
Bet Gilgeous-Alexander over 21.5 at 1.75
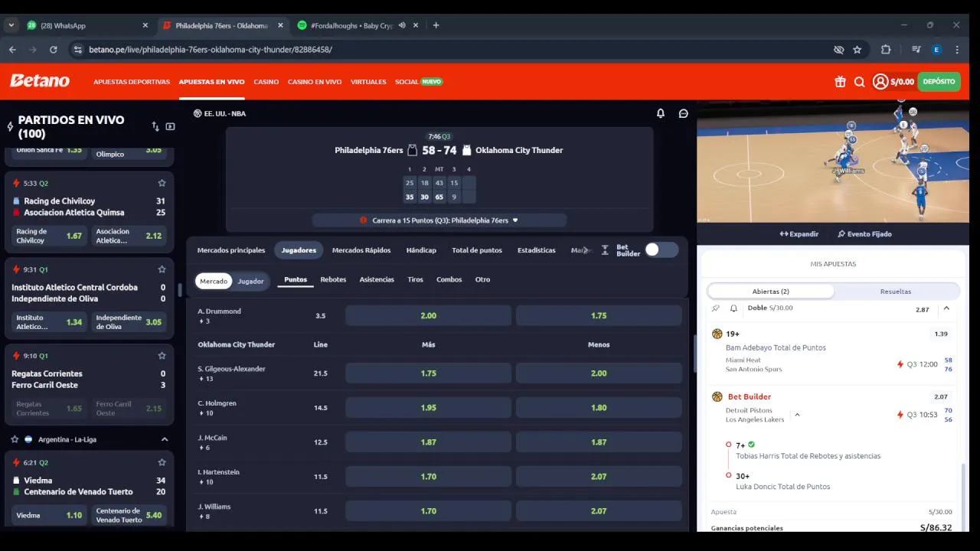(x=428, y=373)
